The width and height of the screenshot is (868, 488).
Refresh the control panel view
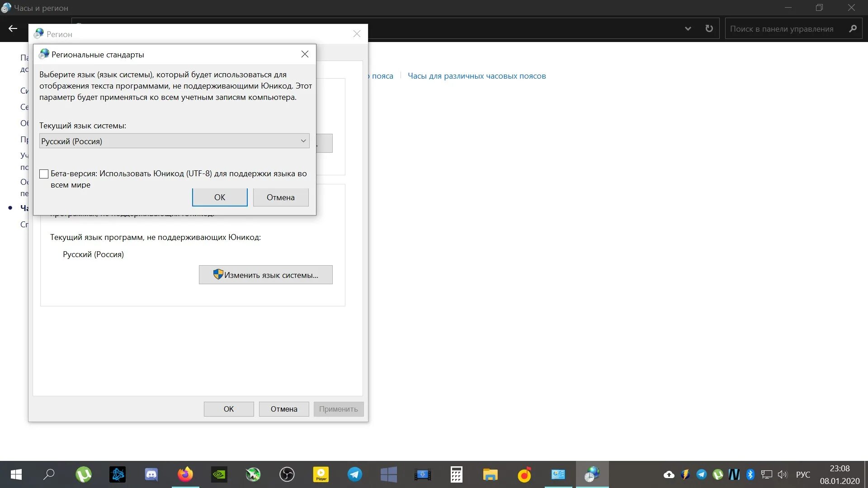709,29
